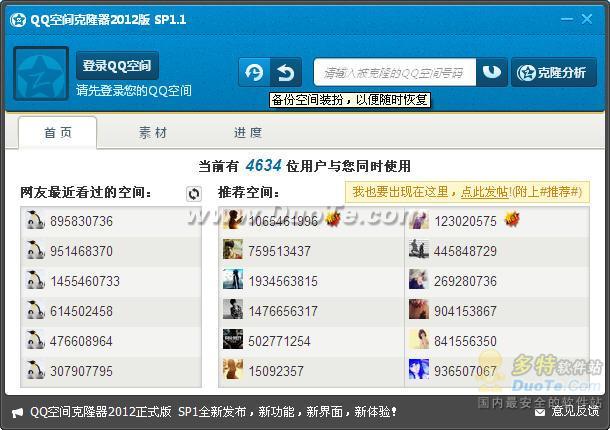
Task: Click the user avatar star placeholder
Action: 41,73
